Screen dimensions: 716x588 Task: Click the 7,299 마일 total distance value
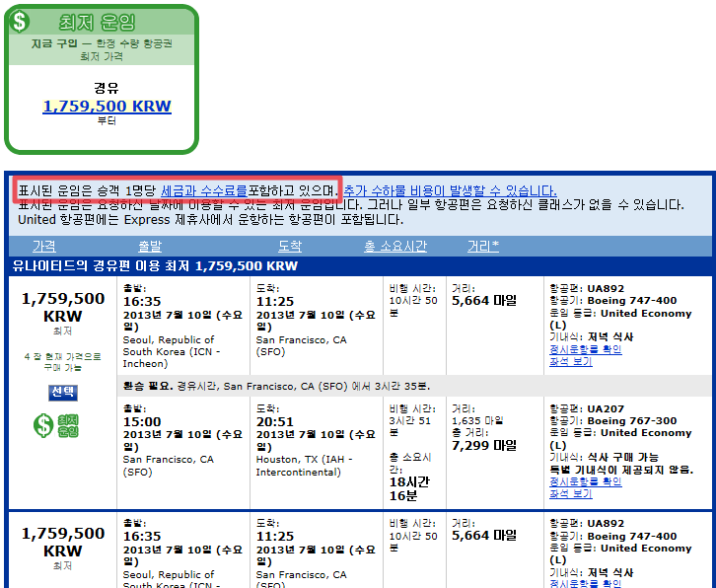pos(484,445)
